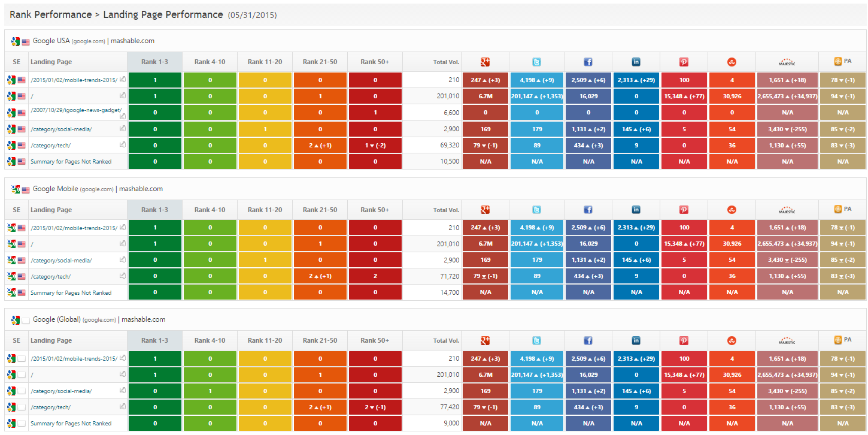Viewport: 868px width, 435px height.
Task: Open /2015/01/02/mobile-trends-2015/ link in Google USA table
Action: coord(74,80)
